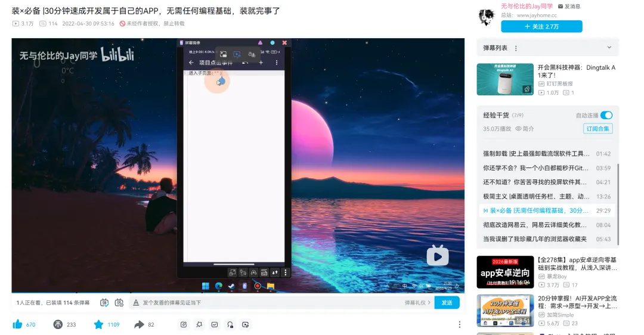Open the more options dots below the video
Image resolution: width=644 pixels, height=335 pixels.
pyautogui.click(x=459, y=324)
